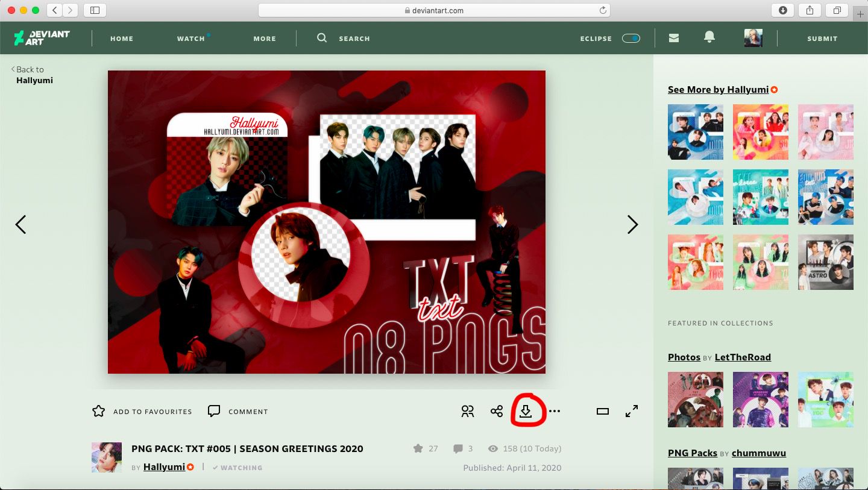Toggle the Watching status for Hallyumi

237,468
